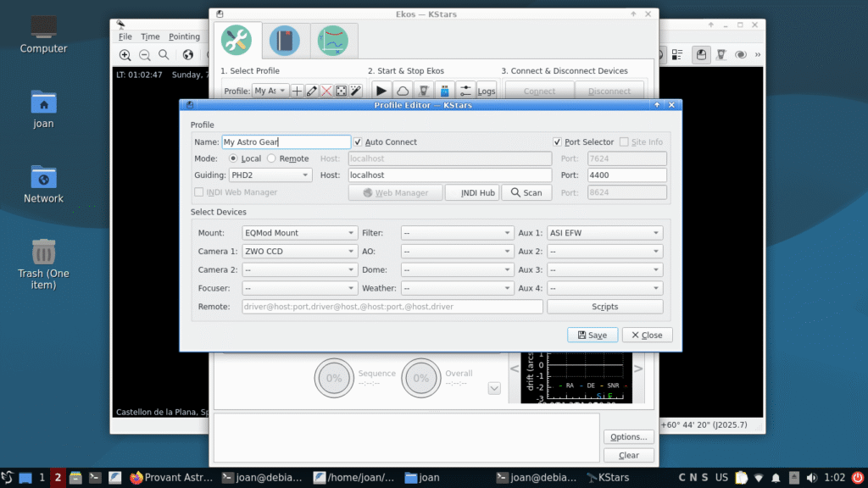
Task: Click the add profile plus icon
Action: (x=297, y=91)
